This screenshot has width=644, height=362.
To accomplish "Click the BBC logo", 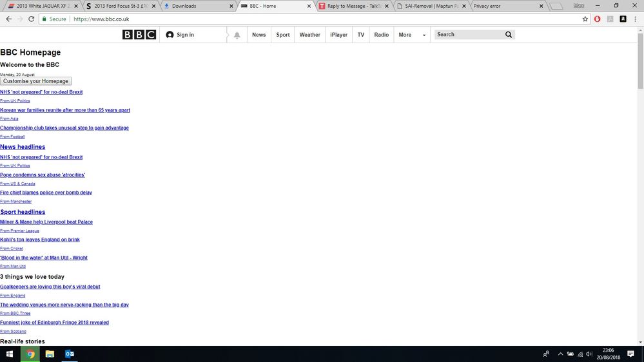I will click(139, 35).
